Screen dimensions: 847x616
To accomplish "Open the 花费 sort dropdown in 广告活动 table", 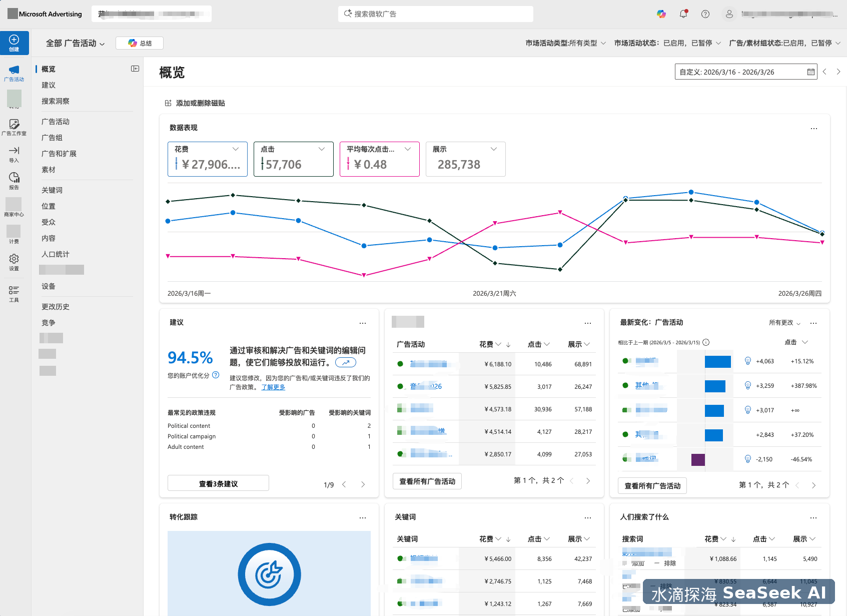I will point(498,344).
